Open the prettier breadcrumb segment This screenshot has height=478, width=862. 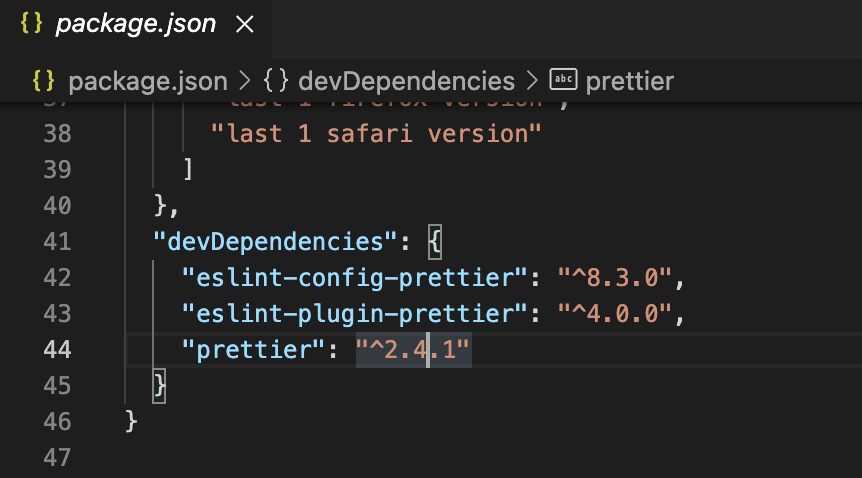[x=629, y=81]
